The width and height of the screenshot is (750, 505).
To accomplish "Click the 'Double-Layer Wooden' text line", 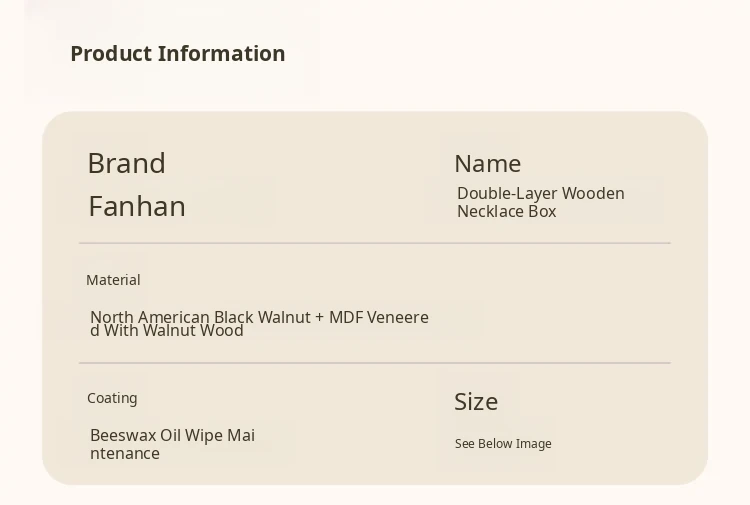I will pos(540,193).
